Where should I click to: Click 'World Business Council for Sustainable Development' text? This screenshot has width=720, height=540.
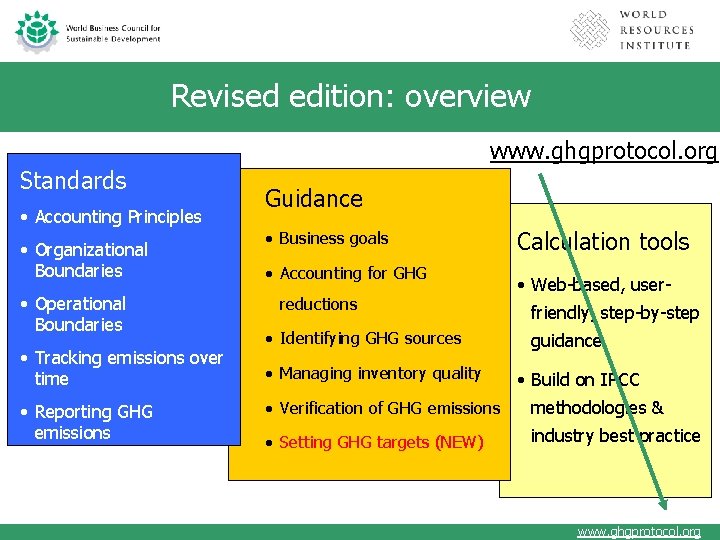(113, 34)
